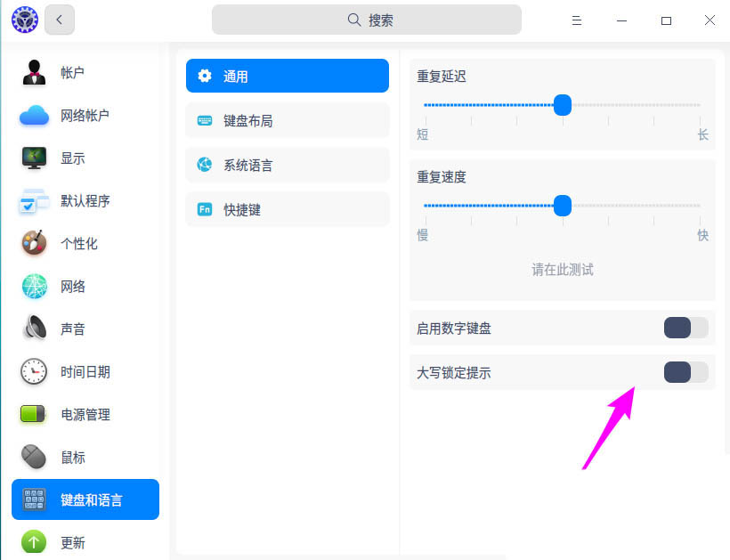Open 鼠标 (Mouse) settings
The width and height of the screenshot is (730, 560).
(x=33, y=457)
